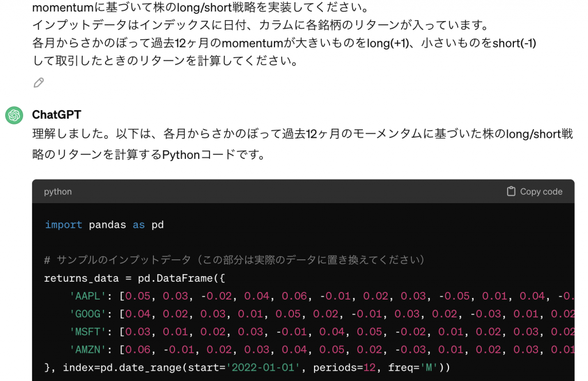Copy the code with the Copy code button
This screenshot has height=381, width=588.
[535, 192]
